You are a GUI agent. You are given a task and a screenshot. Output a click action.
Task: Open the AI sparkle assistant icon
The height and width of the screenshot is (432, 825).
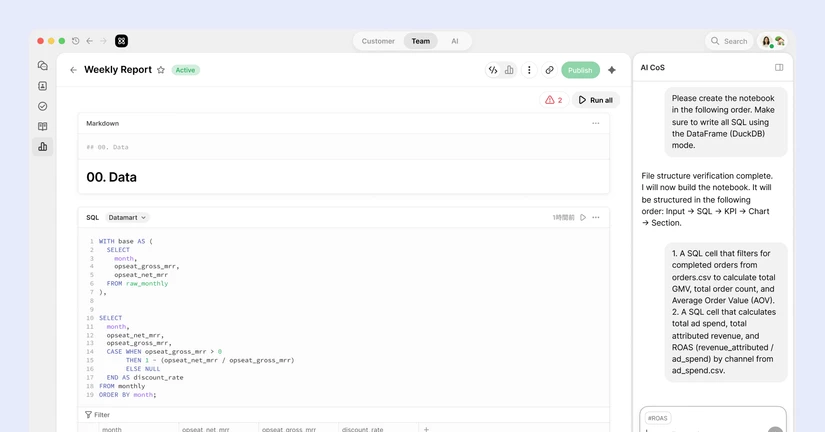(x=611, y=70)
